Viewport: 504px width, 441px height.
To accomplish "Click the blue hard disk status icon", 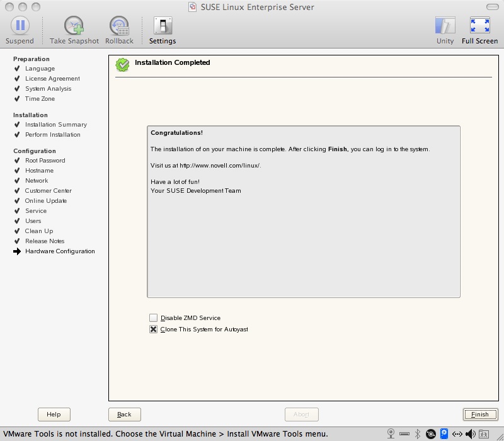I will 444,434.
